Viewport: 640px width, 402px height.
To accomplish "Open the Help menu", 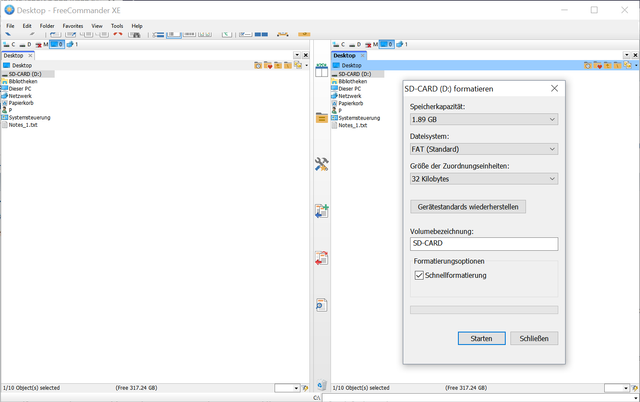I will (x=137, y=26).
